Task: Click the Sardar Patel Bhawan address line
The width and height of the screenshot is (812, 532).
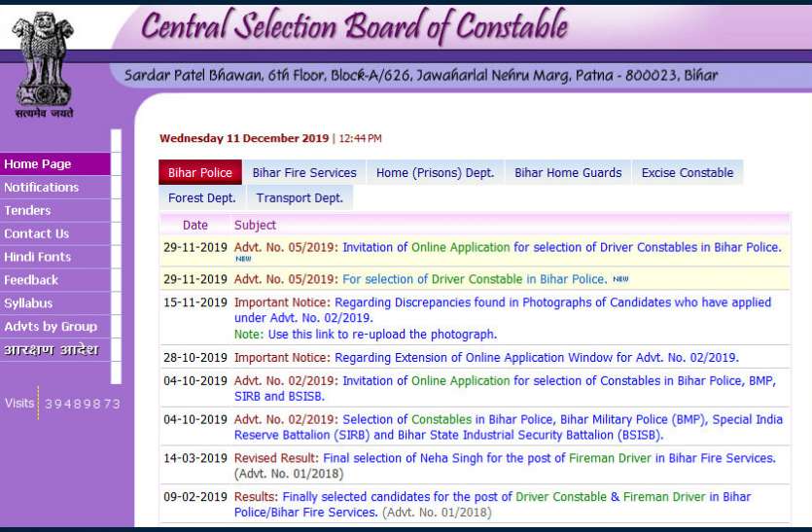Action: (421, 76)
